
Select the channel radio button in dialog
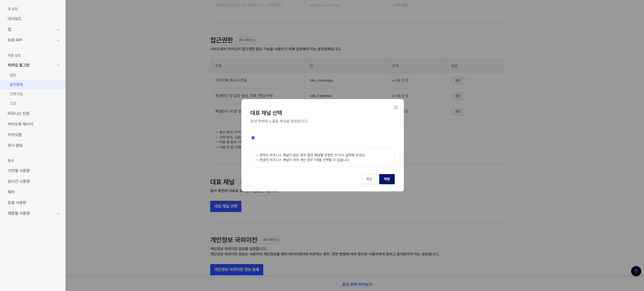(253, 138)
